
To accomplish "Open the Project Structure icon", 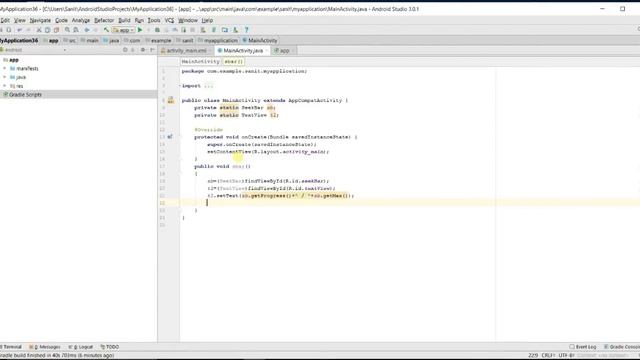I will pyautogui.click(x=224, y=30).
